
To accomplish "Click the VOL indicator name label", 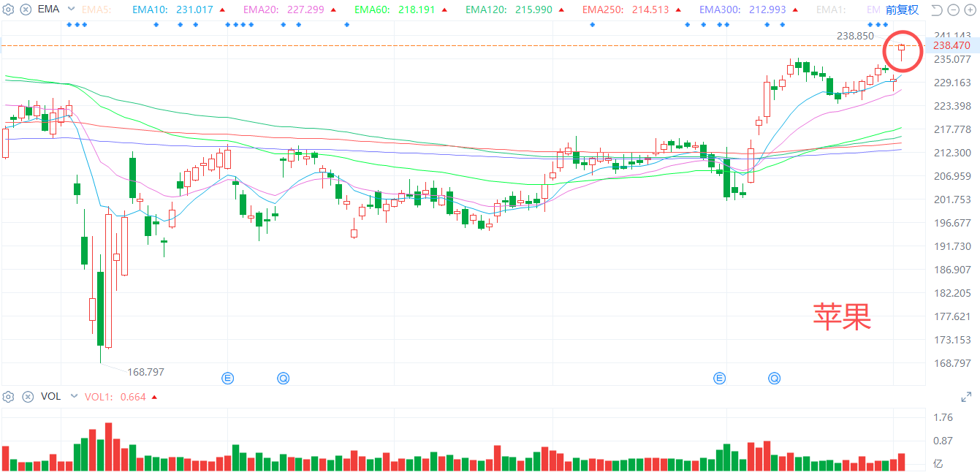I will tap(50, 397).
